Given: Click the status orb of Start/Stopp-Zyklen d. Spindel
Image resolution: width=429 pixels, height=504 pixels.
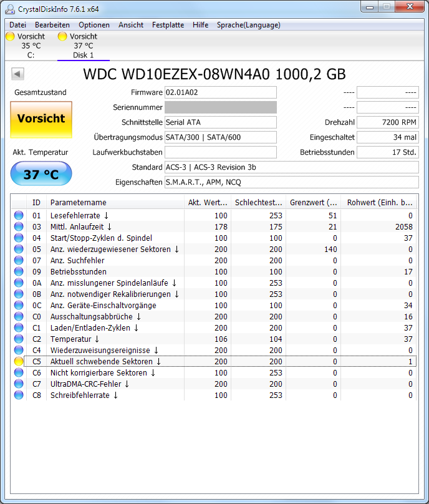Looking at the screenshot, I should point(19,238).
